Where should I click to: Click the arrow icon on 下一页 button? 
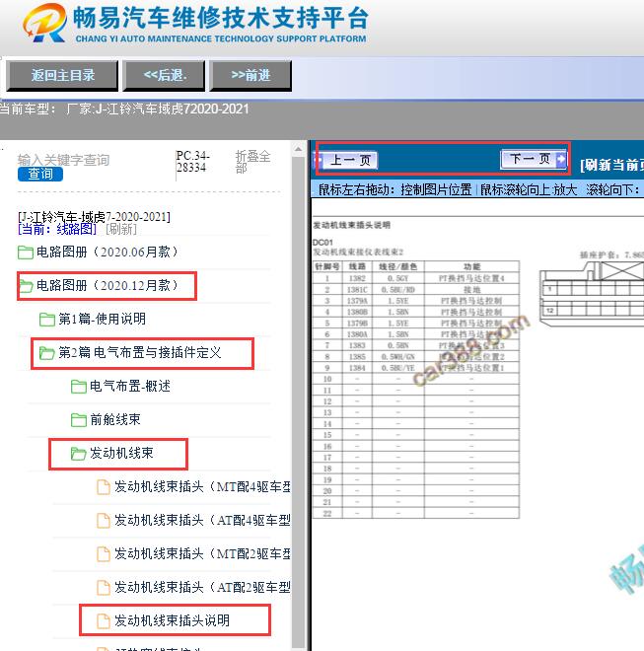[560, 159]
